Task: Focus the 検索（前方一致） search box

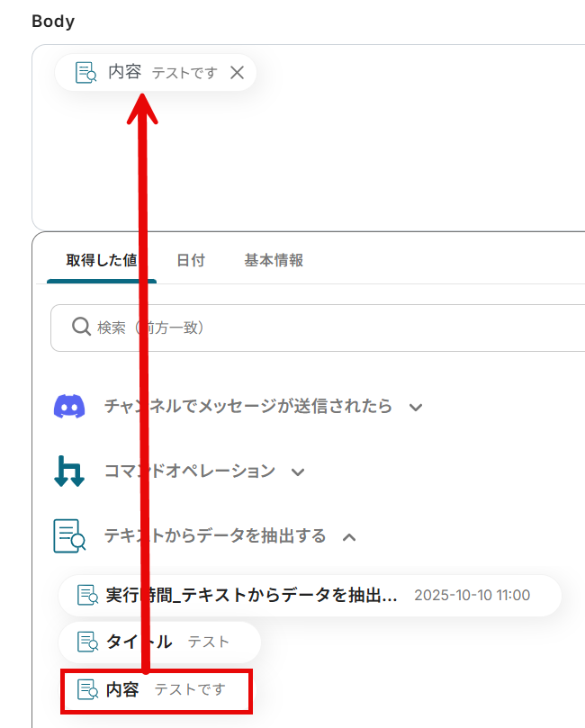Action: [318, 328]
